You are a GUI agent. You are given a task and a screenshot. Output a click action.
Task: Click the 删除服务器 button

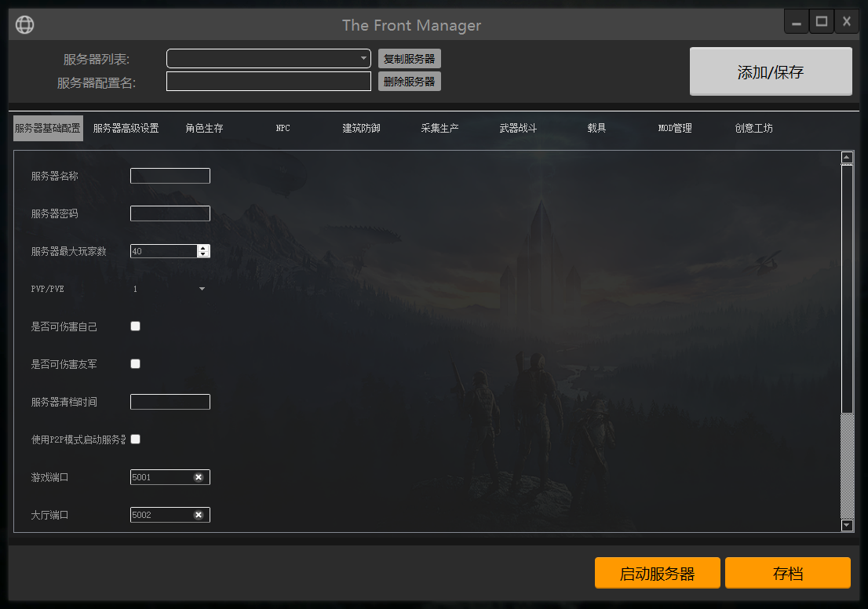pos(409,82)
